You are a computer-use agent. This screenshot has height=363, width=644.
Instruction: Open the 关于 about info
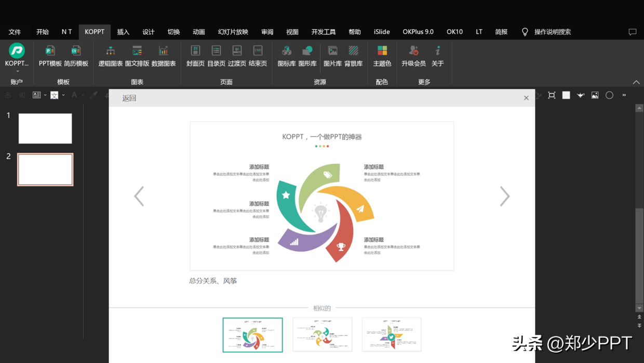tap(438, 56)
